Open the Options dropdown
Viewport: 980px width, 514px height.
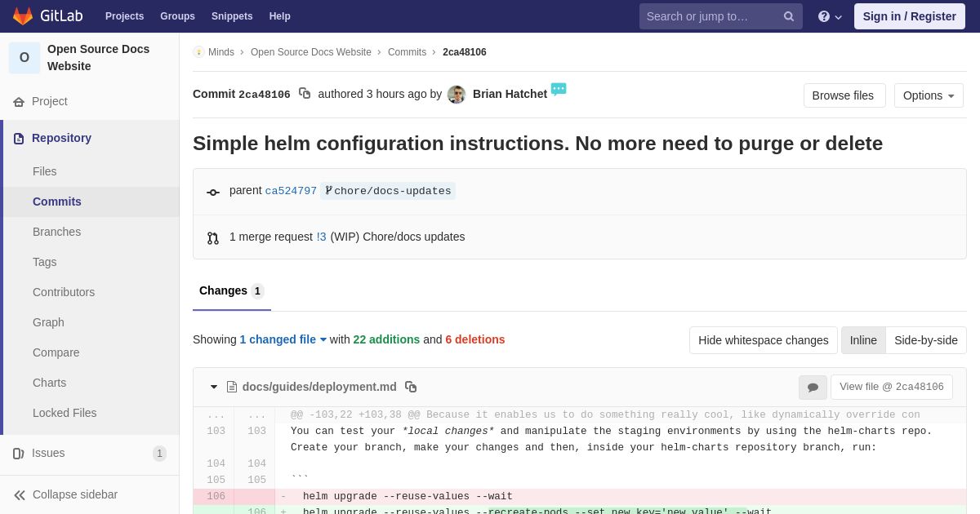[929, 95]
